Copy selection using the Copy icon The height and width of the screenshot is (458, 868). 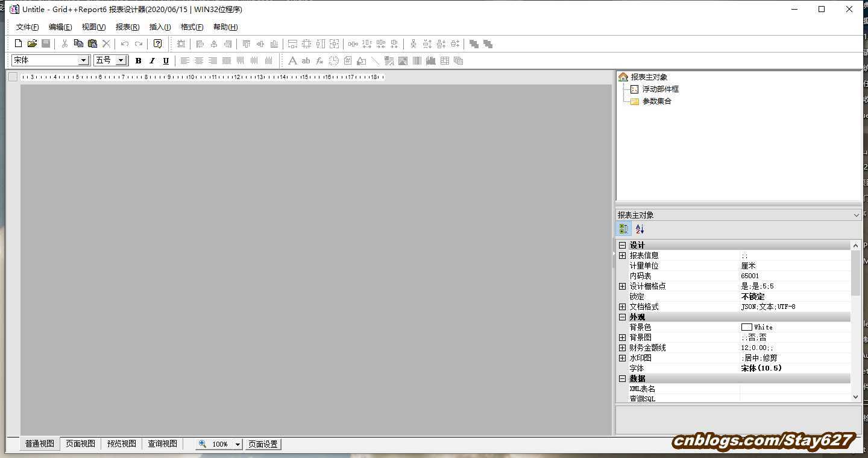(x=78, y=43)
